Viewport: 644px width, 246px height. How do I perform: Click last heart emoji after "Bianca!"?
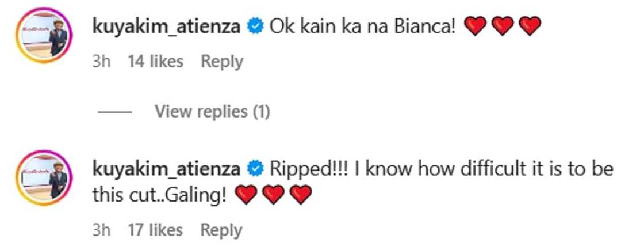(530, 27)
